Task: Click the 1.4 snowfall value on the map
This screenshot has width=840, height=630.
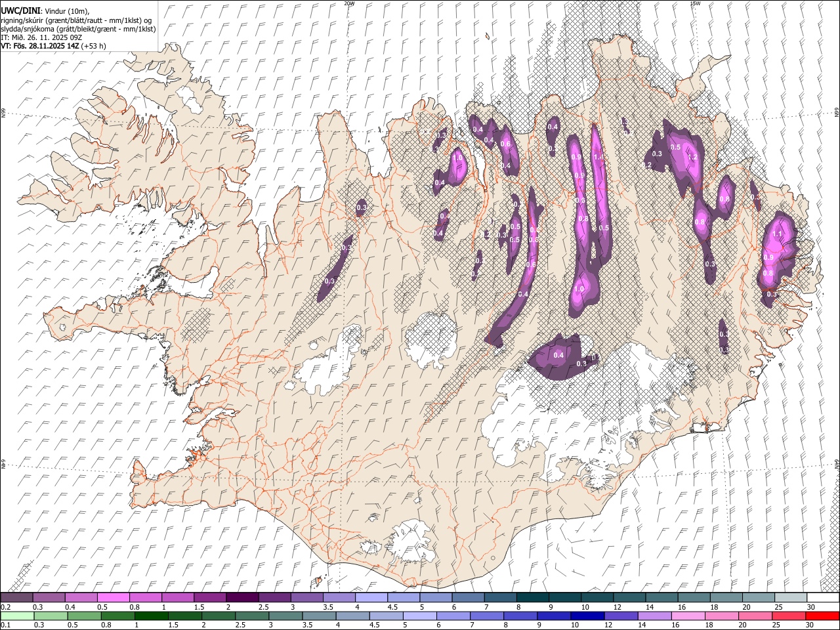Action: click(x=598, y=157)
